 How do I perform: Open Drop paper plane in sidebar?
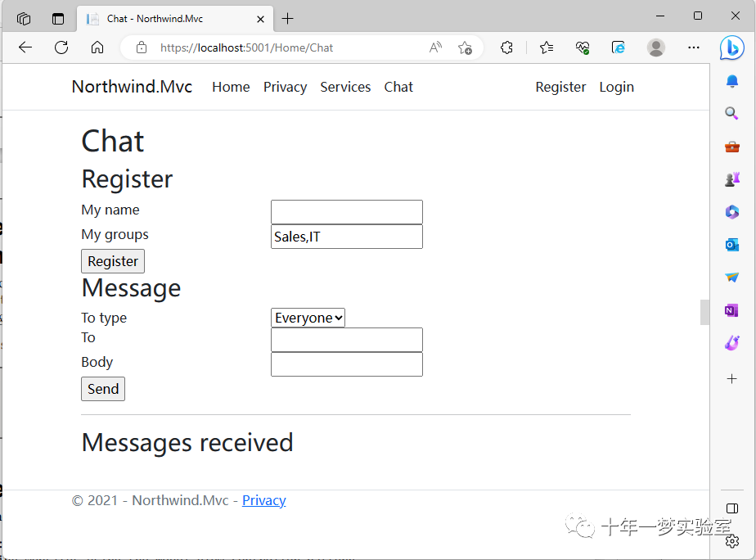tap(732, 278)
